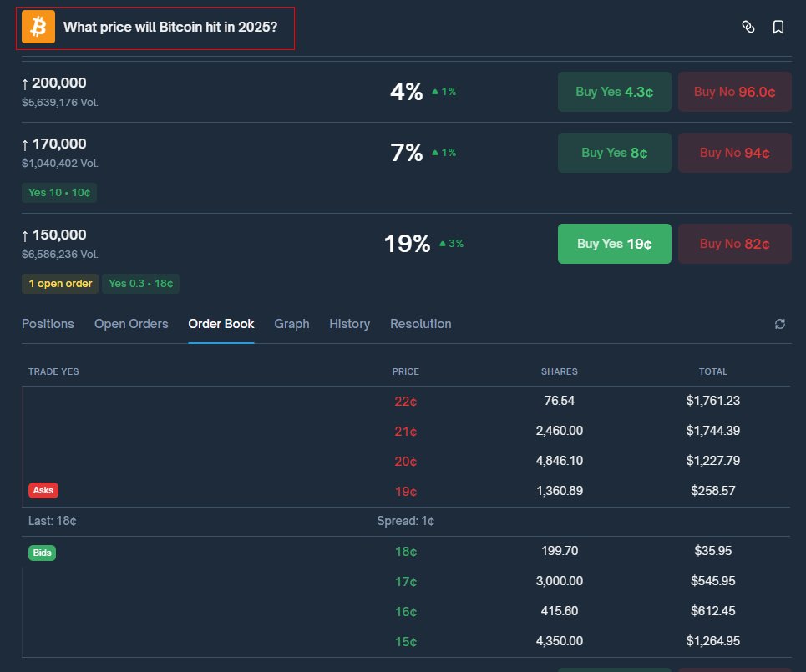Click the 22¢ ask price row
Image resolution: width=806 pixels, height=672 pixels.
pyautogui.click(x=406, y=401)
